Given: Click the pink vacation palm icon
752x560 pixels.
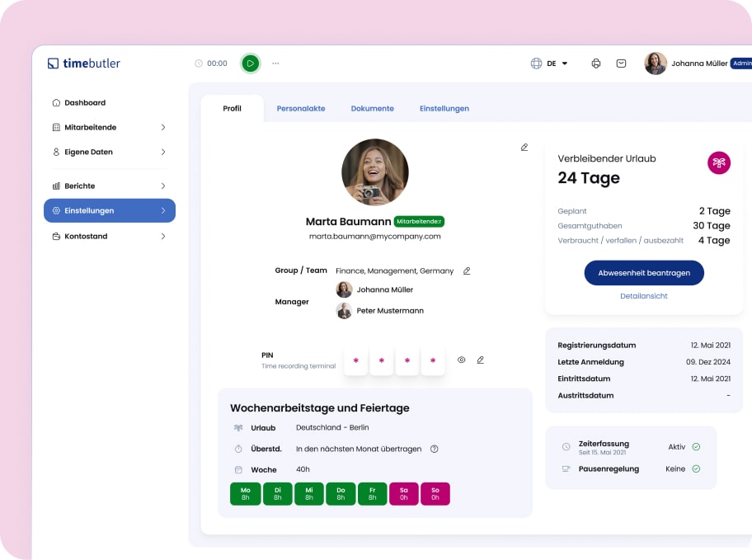Looking at the screenshot, I should [719, 162].
